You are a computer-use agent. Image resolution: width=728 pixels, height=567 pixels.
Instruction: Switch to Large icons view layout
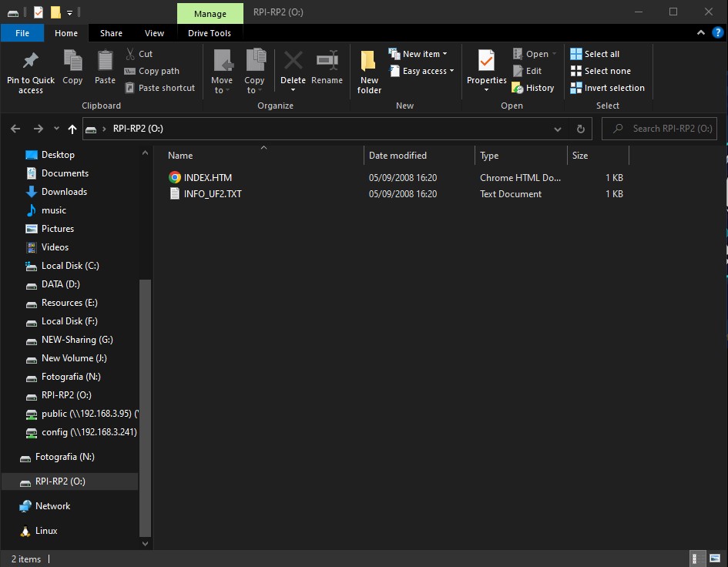point(715,559)
